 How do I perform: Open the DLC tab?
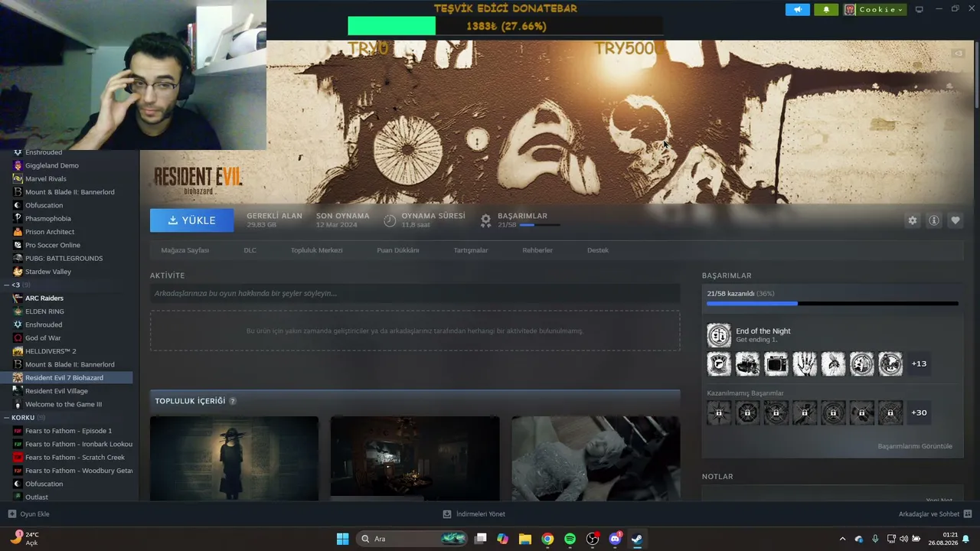[x=250, y=250]
